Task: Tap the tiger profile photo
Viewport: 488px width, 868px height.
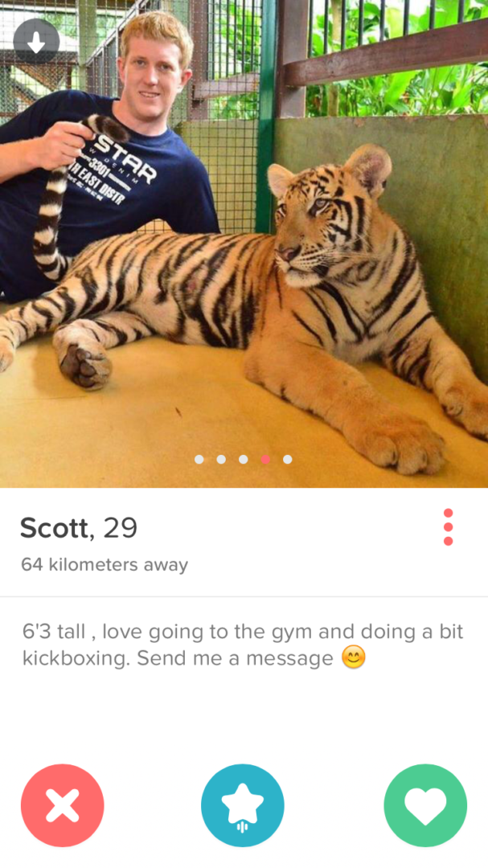Action: coord(244,244)
